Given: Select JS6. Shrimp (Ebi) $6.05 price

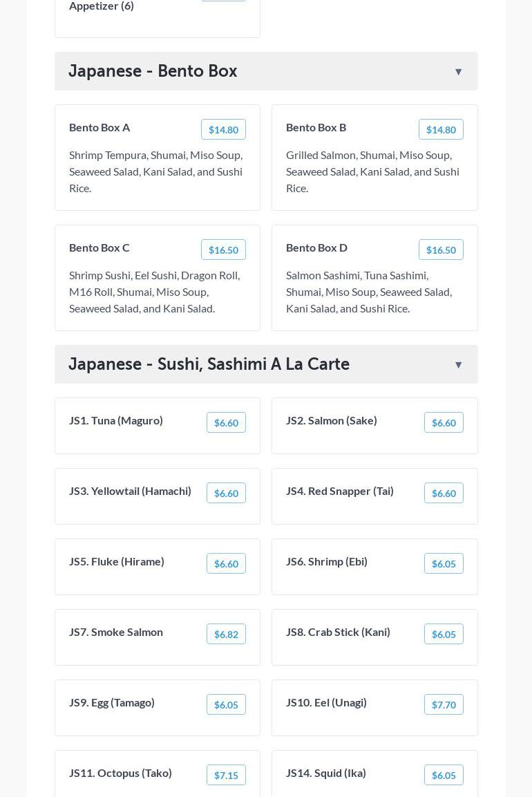Looking at the screenshot, I should tap(444, 564).
